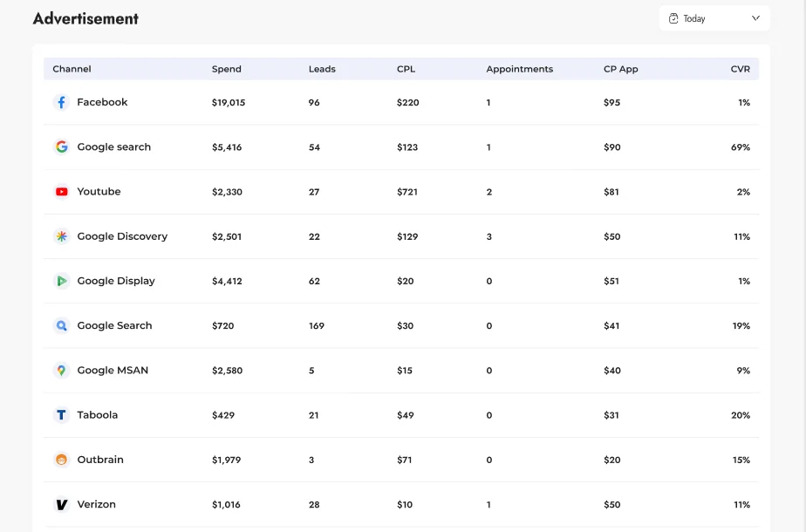Select the Taboola 'T' logo icon

tap(61, 415)
